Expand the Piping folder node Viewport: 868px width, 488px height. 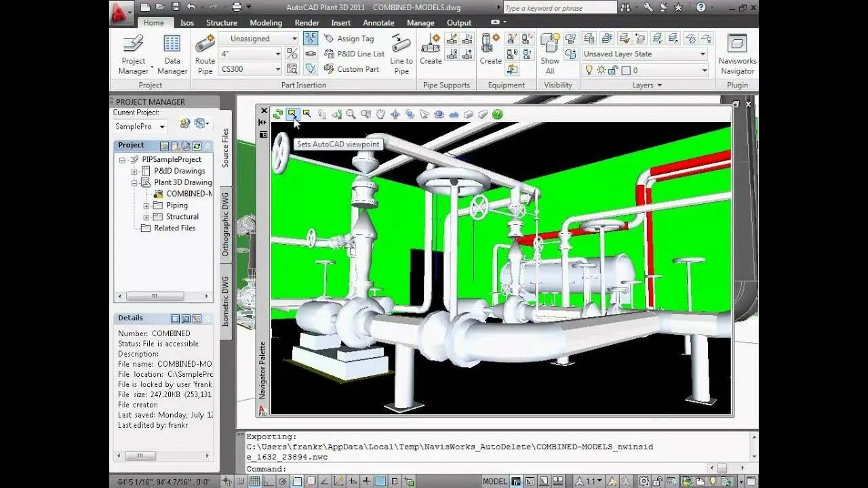click(146, 205)
